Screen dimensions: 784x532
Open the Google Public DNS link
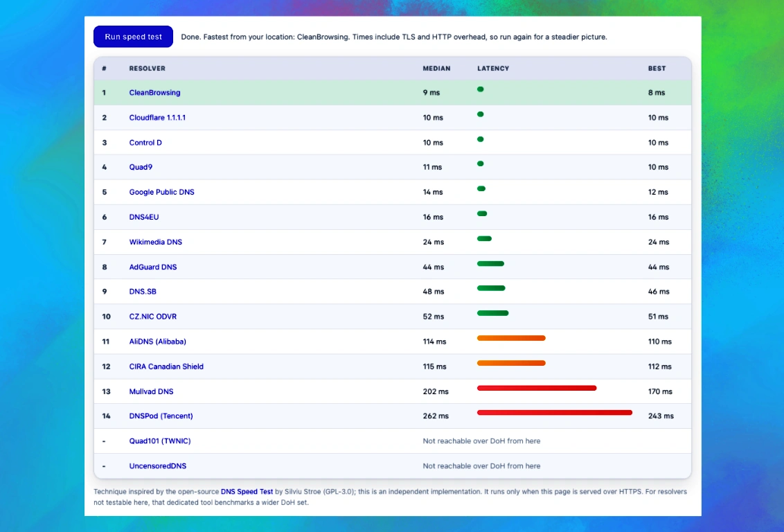click(161, 192)
